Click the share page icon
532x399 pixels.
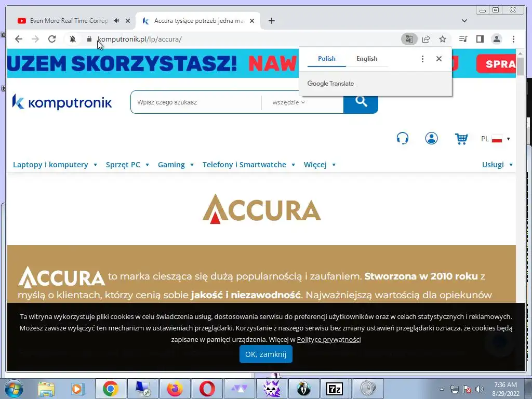coord(426,39)
